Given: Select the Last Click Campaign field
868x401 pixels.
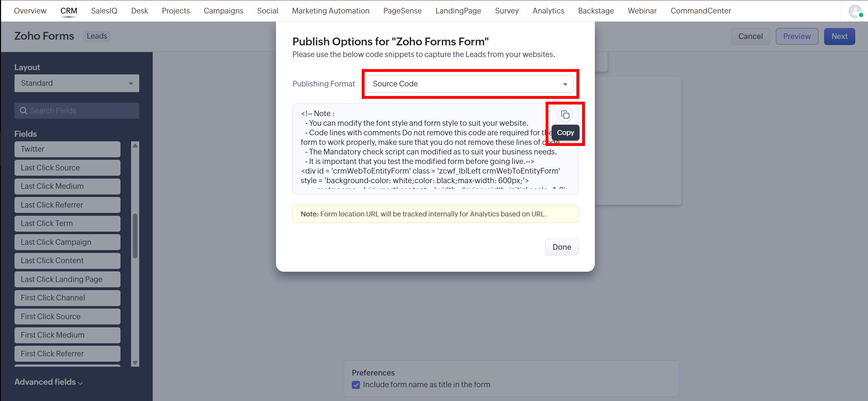Looking at the screenshot, I should click(67, 242).
